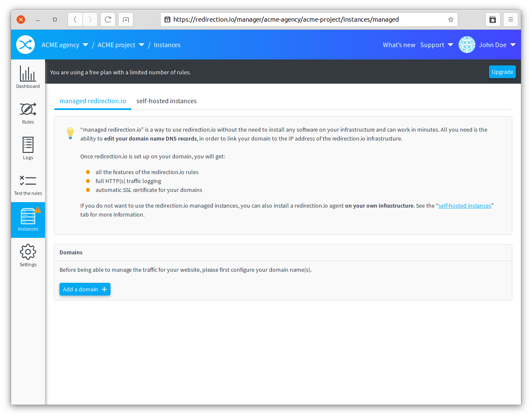Screen dimensions: 532x417
Task: Click 'full HTTP(s) traffic logging' bullet
Action: [128, 181]
